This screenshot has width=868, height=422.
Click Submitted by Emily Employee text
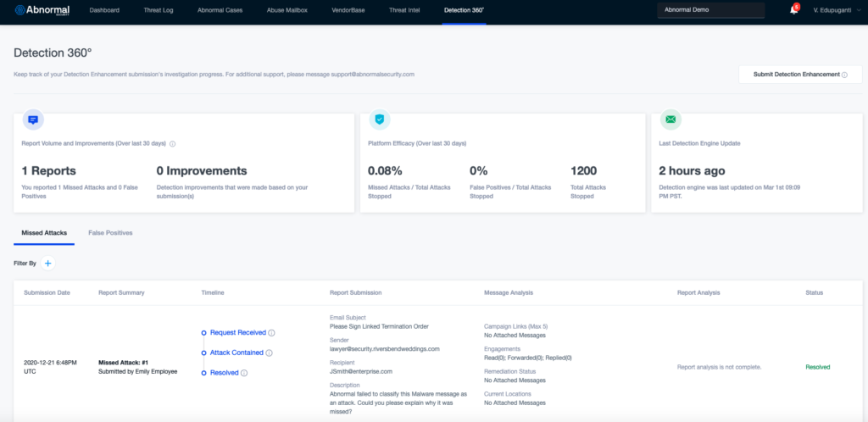click(x=138, y=372)
